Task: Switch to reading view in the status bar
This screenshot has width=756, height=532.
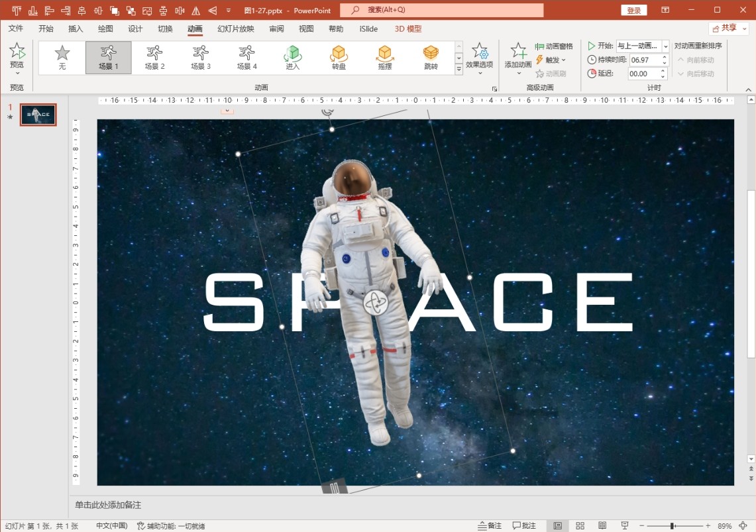Action: 602,525
